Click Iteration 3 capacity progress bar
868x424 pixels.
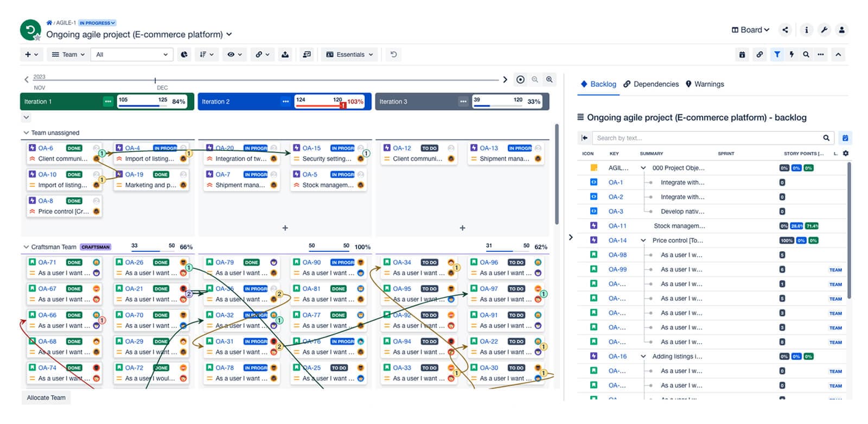pos(507,102)
